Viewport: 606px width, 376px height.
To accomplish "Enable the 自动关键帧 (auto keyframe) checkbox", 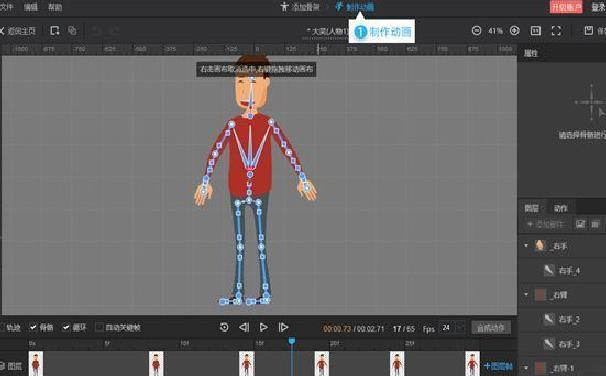I will [x=99, y=328].
